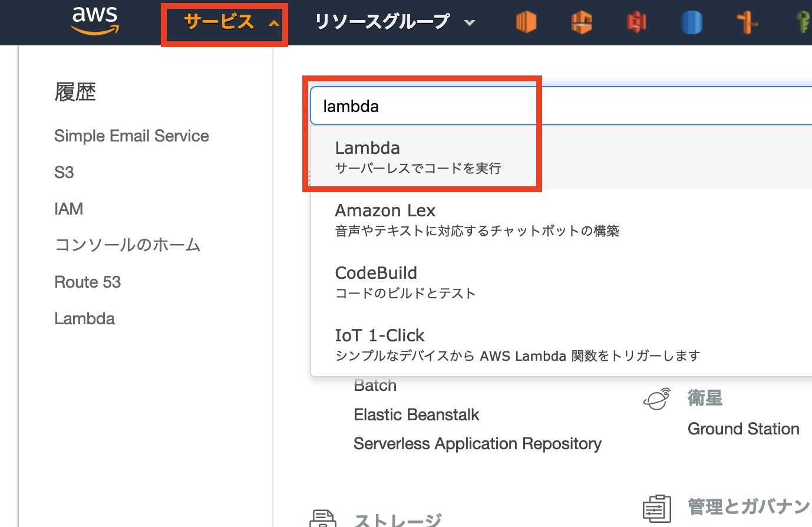Open the Elastic Beanstalk service link

click(416, 415)
